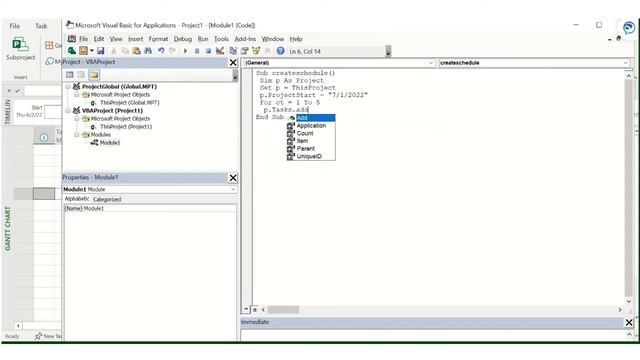Click the View Microsoft Project icon in toolbar
Screen dimensions: 640x360
pyautogui.click(x=72, y=51)
